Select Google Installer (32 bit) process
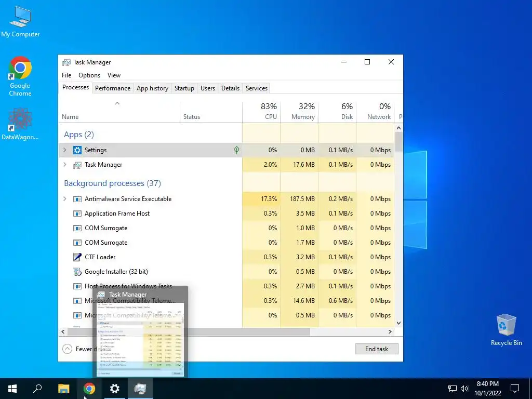This screenshot has width=532, height=399. click(227, 272)
